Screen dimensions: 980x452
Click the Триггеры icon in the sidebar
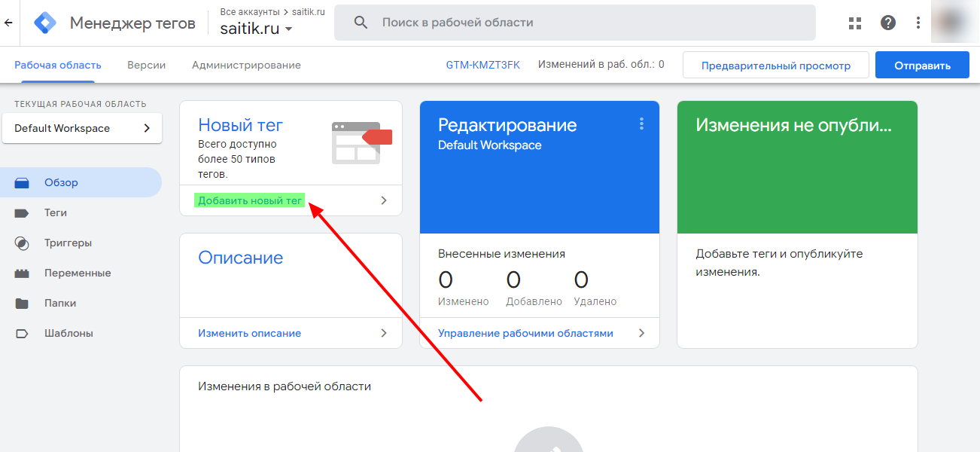[22, 243]
